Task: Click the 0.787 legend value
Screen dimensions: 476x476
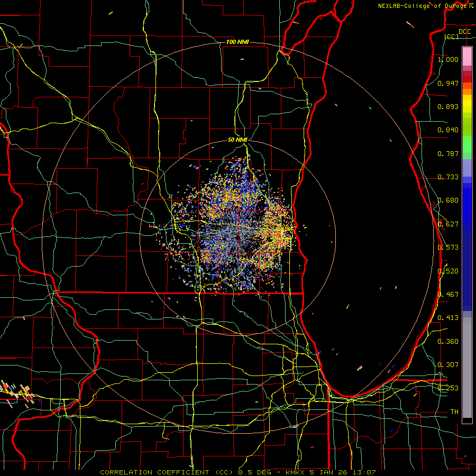Action: (448, 153)
